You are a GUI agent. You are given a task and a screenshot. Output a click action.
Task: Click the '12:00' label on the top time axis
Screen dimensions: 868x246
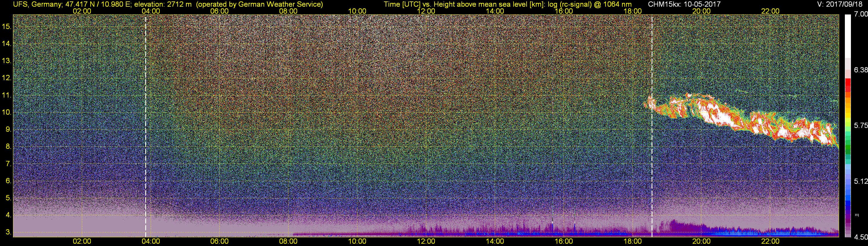tap(426, 11)
